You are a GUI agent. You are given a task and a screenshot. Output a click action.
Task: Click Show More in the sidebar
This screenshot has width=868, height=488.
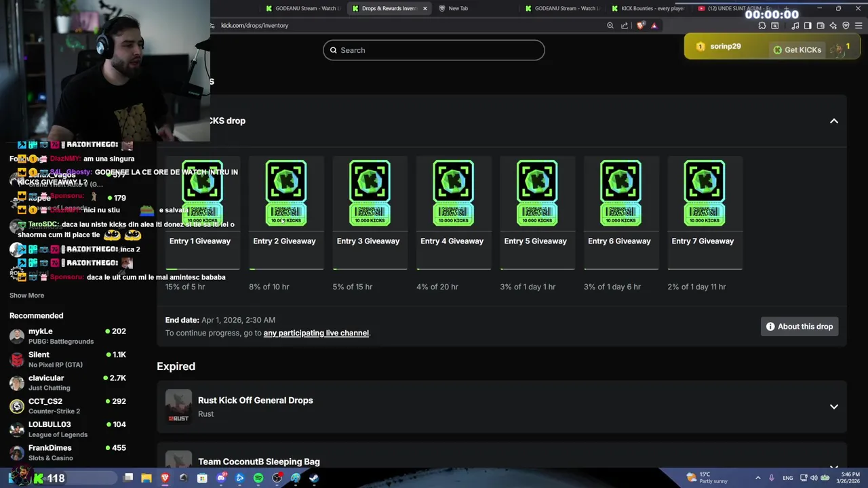[x=26, y=296]
